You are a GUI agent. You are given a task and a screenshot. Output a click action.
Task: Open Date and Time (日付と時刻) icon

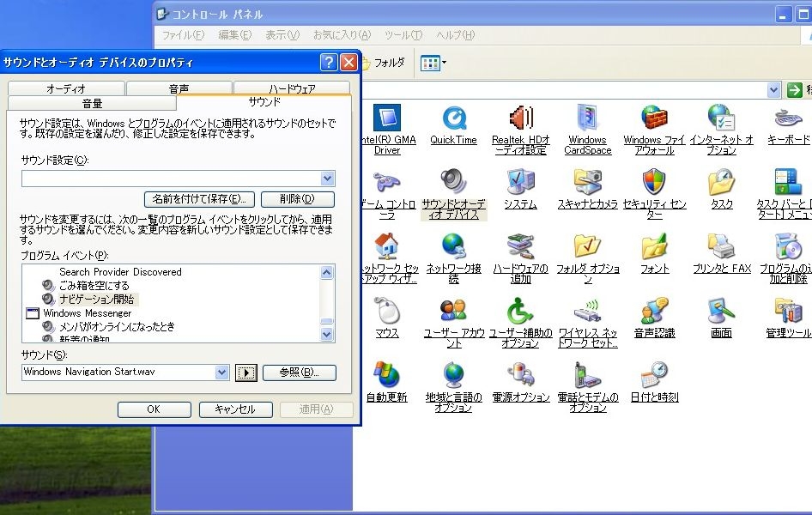654,375
